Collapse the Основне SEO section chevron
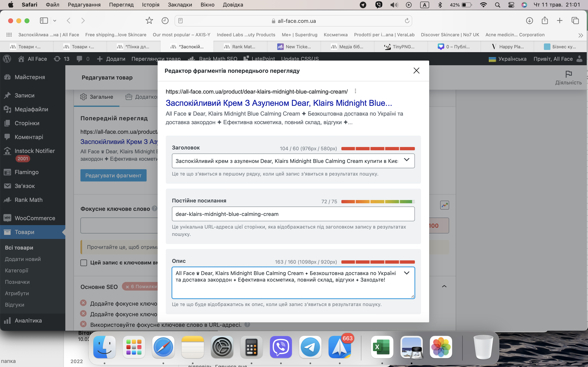 444,286
